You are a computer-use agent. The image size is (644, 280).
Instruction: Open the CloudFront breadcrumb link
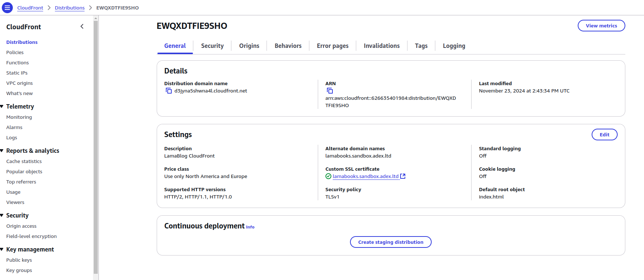(x=30, y=8)
